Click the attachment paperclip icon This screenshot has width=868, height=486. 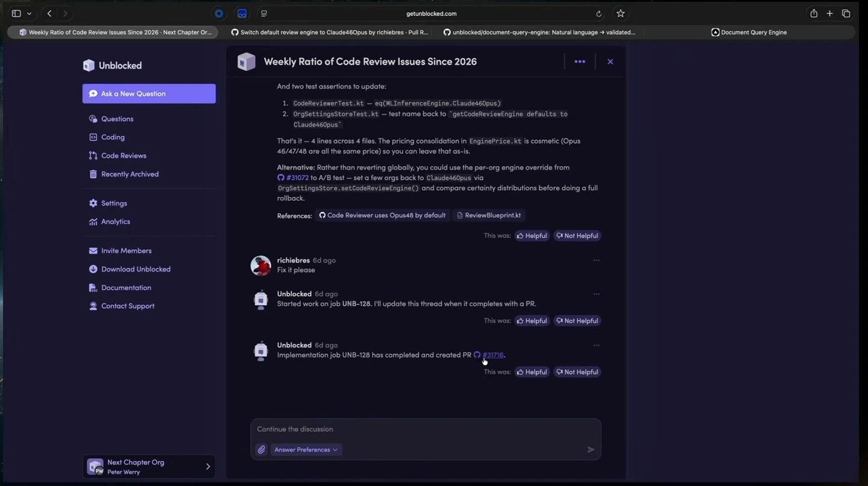(x=261, y=450)
